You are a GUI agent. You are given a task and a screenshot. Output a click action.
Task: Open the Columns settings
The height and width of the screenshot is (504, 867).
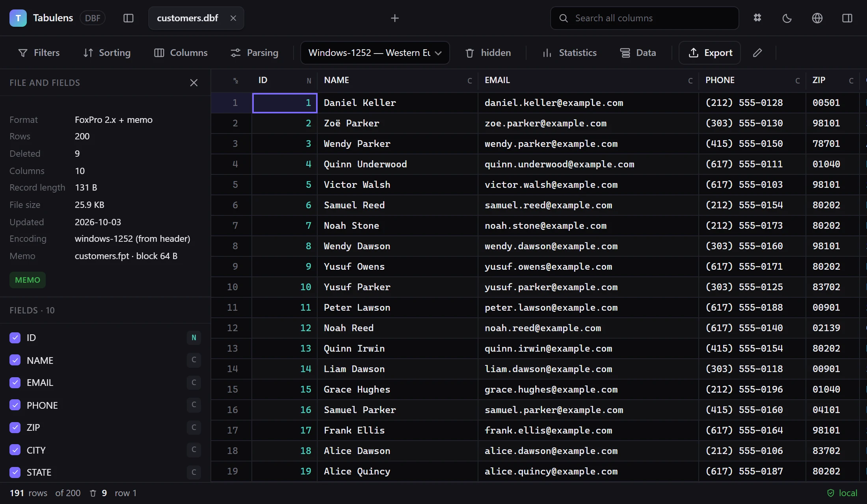pyautogui.click(x=181, y=53)
